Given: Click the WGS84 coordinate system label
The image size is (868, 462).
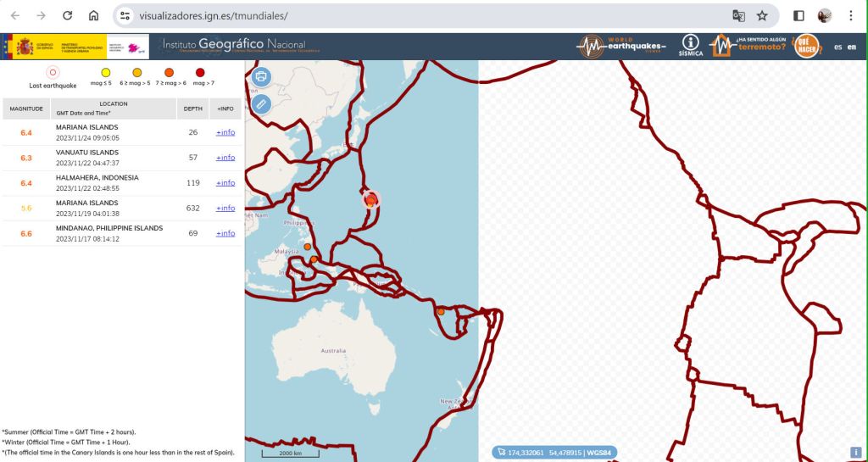Looking at the screenshot, I should [x=601, y=453].
